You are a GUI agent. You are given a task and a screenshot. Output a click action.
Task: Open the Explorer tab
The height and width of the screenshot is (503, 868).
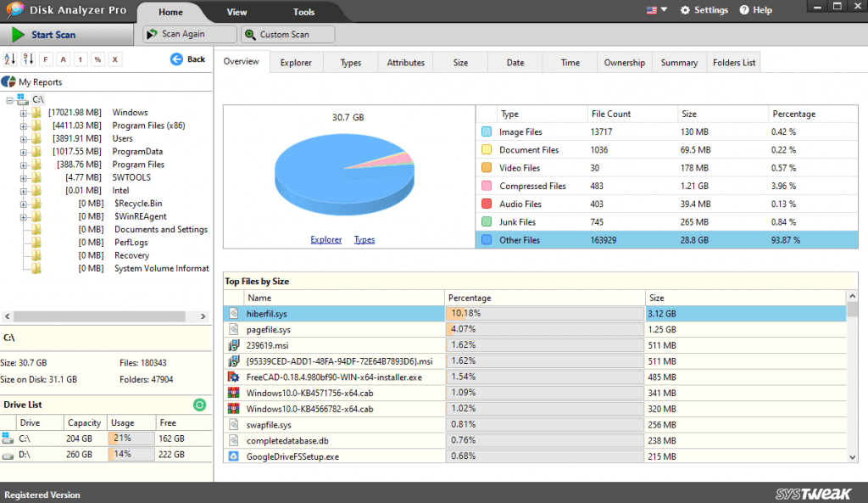tap(296, 63)
